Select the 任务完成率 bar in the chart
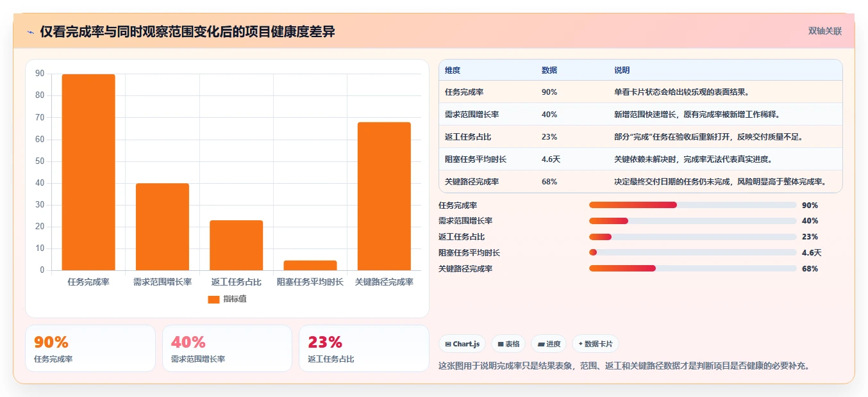 coord(88,172)
